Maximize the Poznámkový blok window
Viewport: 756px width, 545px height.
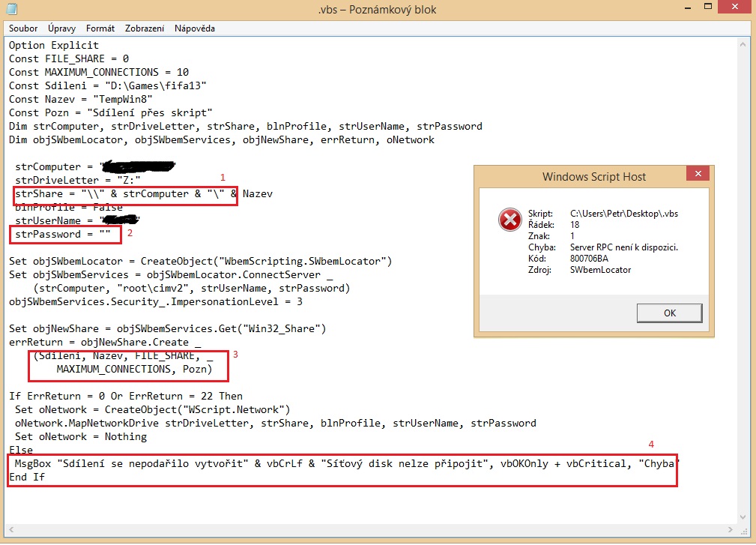point(708,6)
